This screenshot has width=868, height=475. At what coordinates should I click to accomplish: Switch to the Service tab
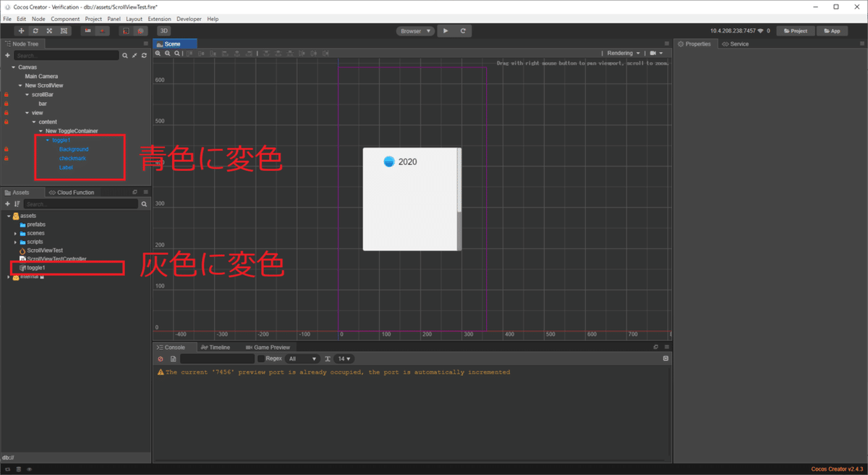tap(736, 44)
